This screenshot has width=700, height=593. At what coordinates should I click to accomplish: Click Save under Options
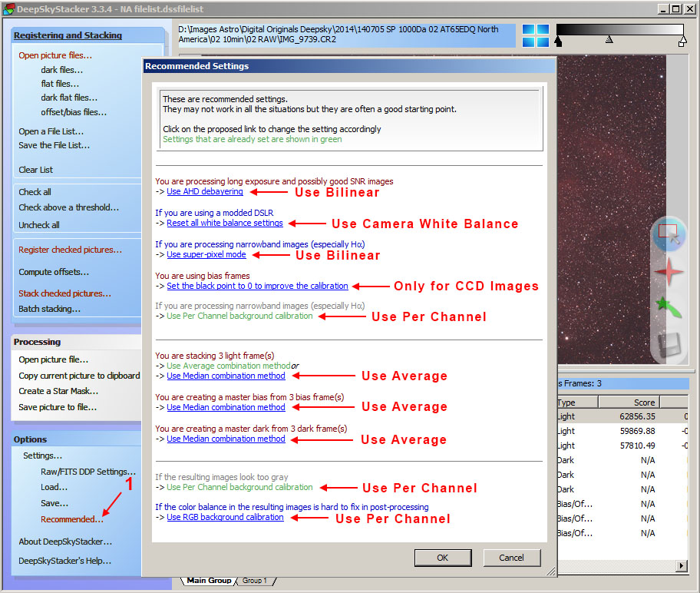pyautogui.click(x=55, y=503)
